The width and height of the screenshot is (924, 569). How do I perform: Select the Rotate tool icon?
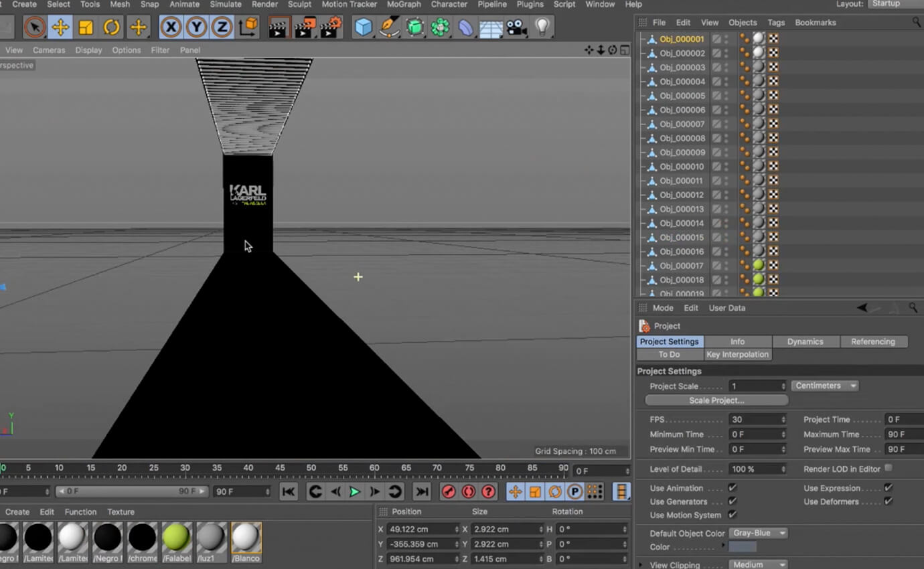point(111,27)
